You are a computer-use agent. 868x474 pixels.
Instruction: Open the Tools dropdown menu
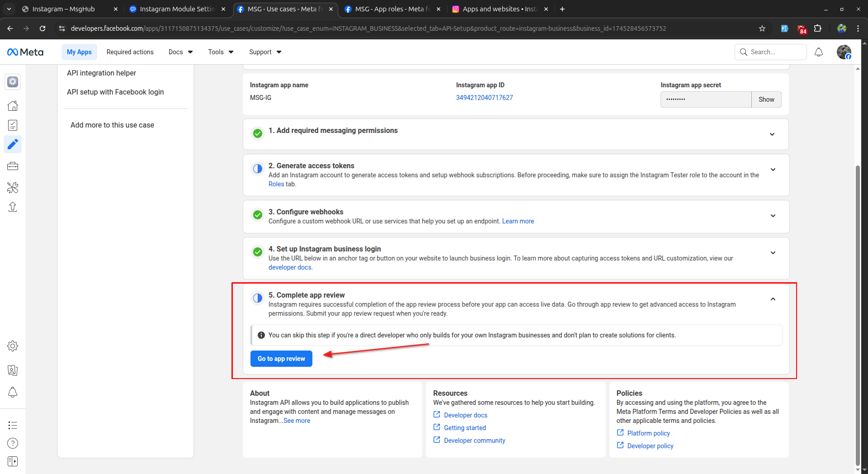(x=221, y=52)
